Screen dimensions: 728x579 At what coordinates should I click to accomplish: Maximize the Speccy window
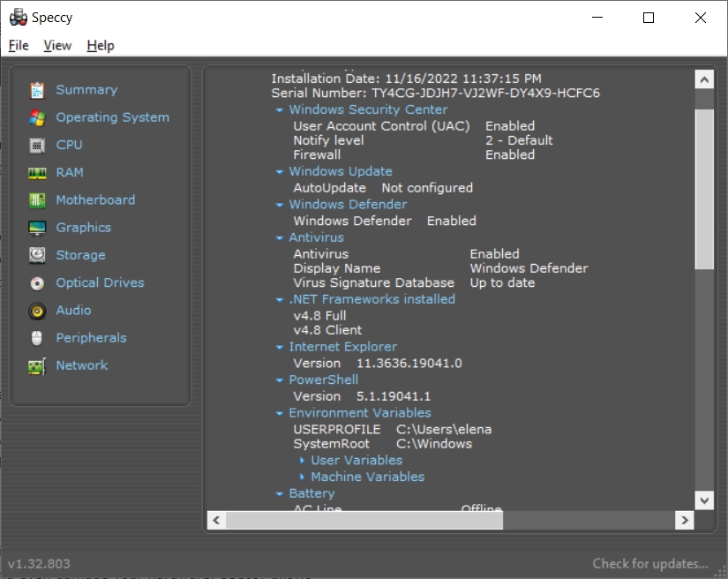pyautogui.click(x=649, y=18)
